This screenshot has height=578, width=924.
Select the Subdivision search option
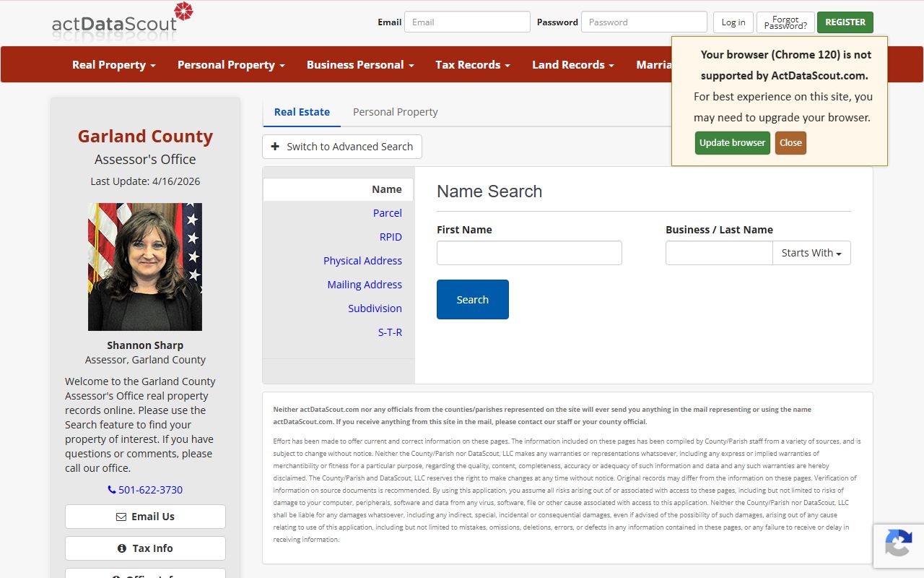point(375,309)
